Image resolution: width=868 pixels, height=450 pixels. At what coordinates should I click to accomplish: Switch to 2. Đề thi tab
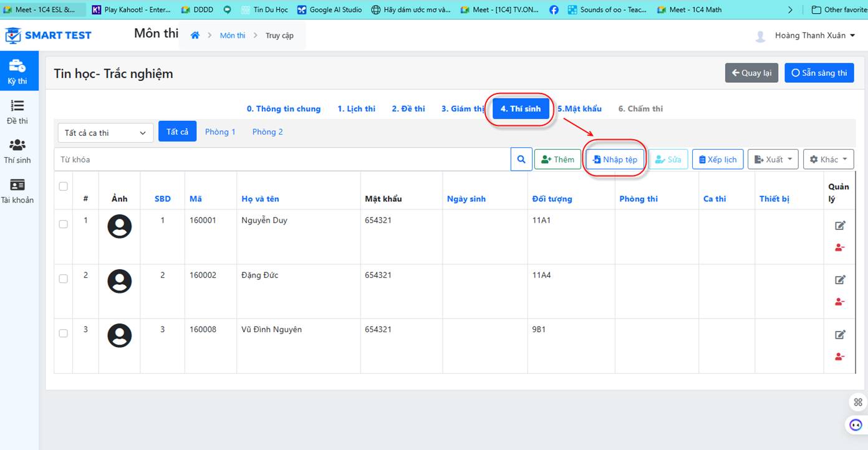(408, 108)
